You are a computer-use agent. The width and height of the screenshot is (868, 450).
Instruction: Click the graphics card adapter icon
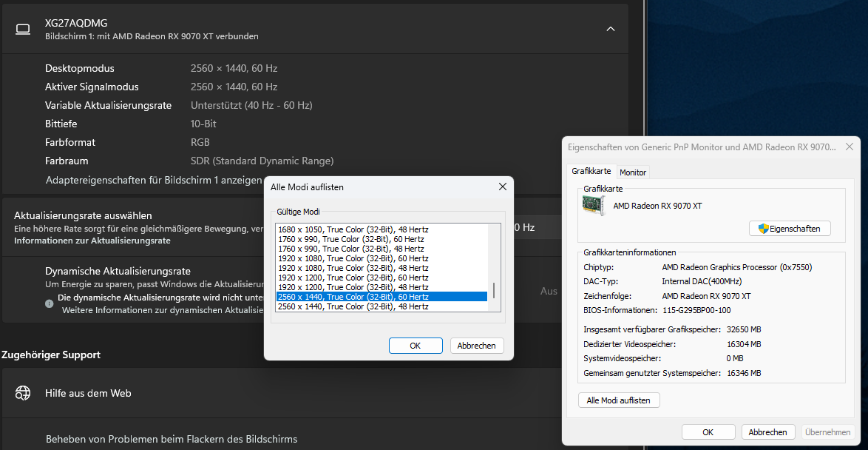tap(594, 206)
